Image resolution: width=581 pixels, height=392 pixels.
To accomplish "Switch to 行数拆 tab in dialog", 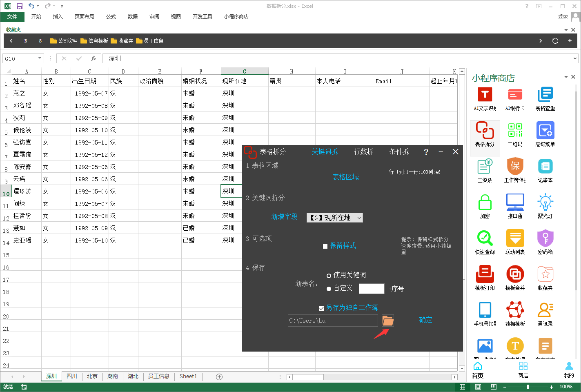I will [x=363, y=152].
